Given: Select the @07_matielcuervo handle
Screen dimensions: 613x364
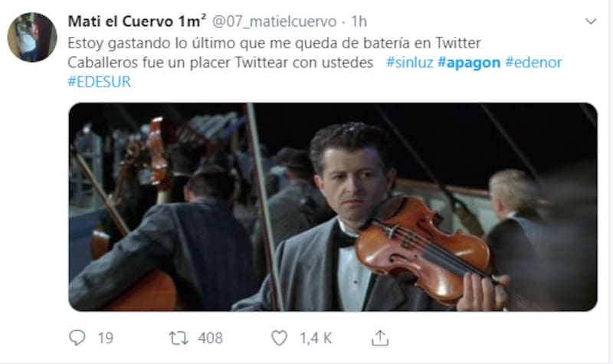Looking at the screenshot, I should pyautogui.click(x=274, y=21).
